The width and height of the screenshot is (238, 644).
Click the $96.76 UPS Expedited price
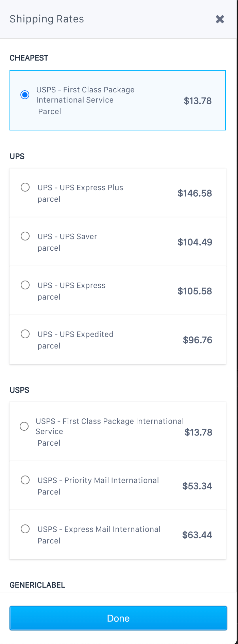tap(198, 340)
